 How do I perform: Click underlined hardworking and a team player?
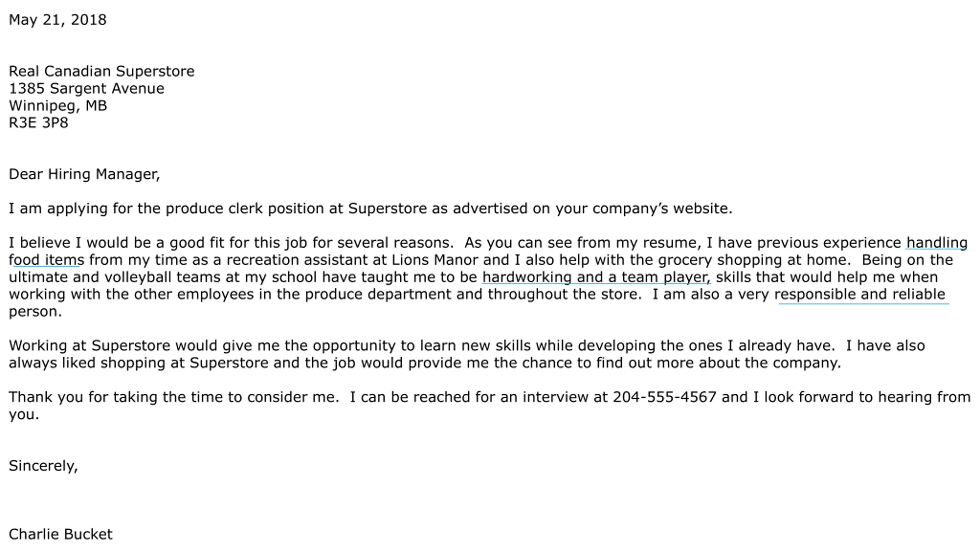(x=596, y=277)
